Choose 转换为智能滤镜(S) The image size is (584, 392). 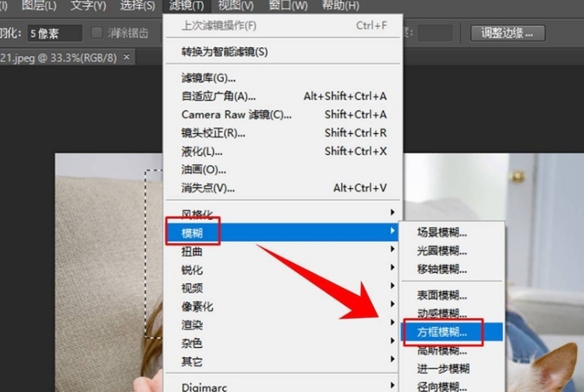pos(283,52)
